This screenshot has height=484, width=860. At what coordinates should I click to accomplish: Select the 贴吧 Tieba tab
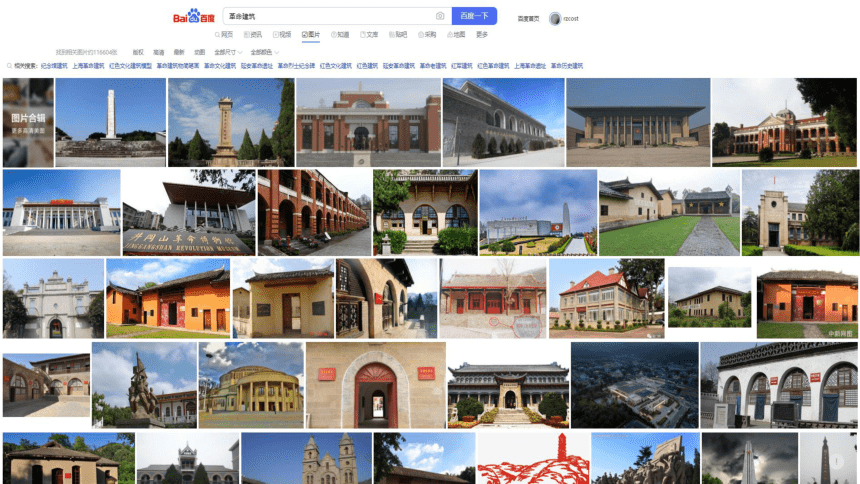point(398,35)
